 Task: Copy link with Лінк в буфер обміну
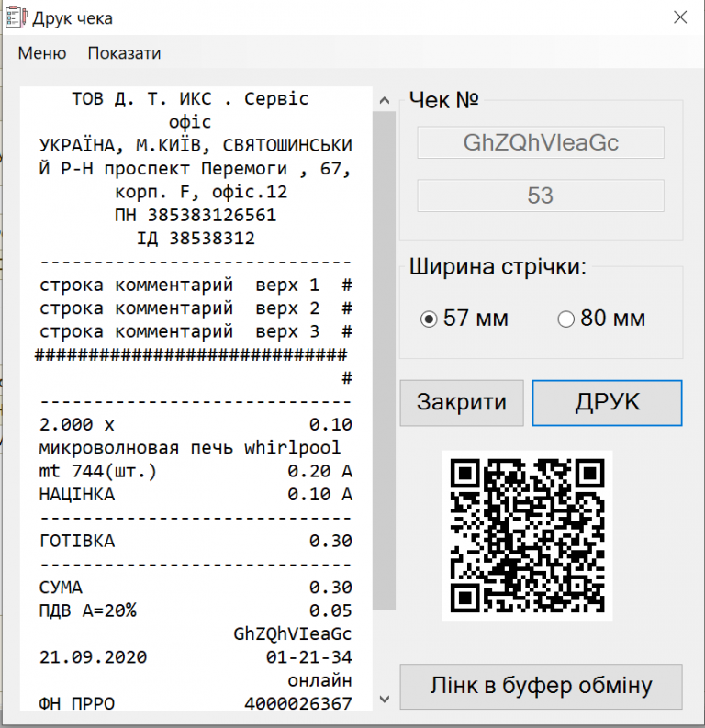pos(541,686)
